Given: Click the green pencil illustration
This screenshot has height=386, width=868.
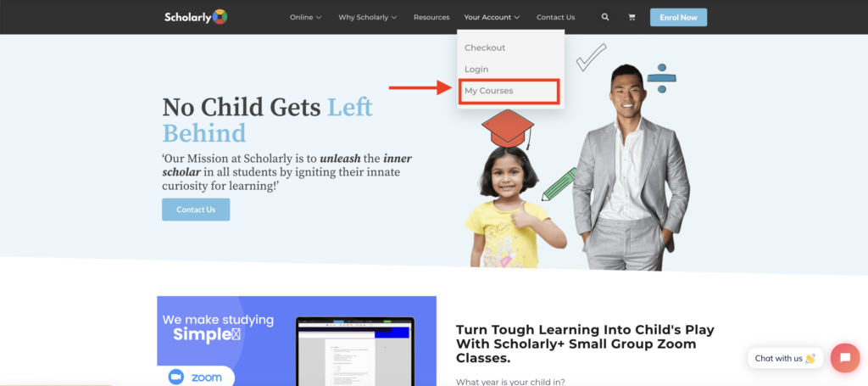Looking at the screenshot, I should click(559, 184).
